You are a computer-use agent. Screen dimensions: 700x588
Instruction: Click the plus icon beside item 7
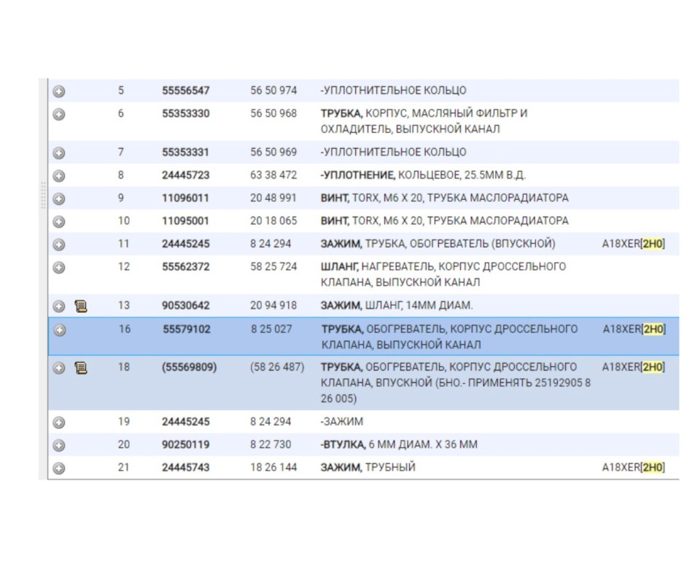click(59, 153)
